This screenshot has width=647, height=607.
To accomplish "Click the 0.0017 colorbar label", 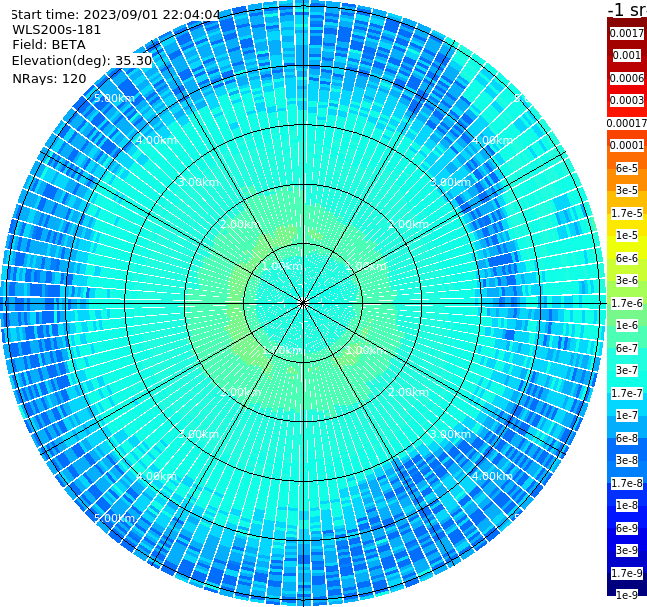I will click(627, 33).
